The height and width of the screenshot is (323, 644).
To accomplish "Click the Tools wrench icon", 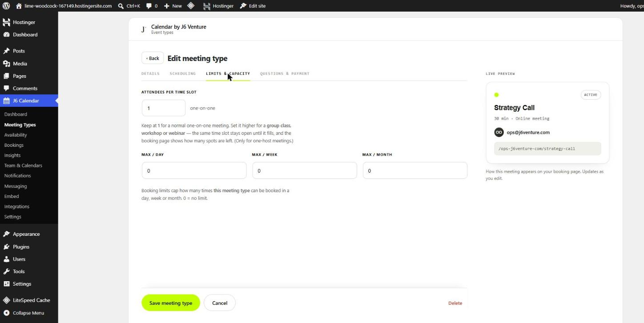I will coord(7,271).
